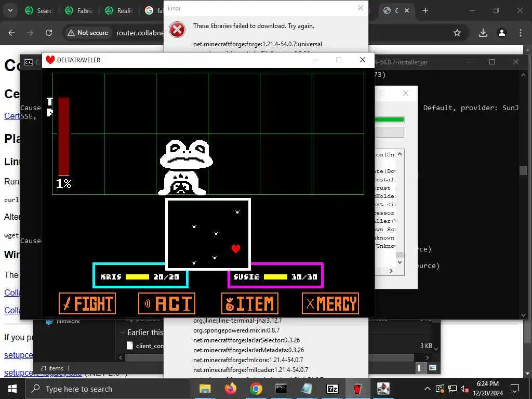This screenshot has width=532, height=399.
Task: Close the Error dialog
Action: pos(361,8)
